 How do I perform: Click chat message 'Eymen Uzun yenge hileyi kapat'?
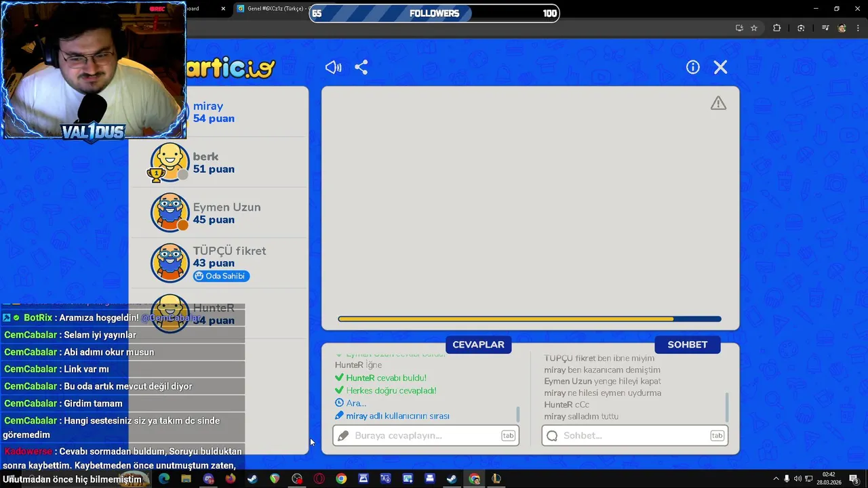tap(602, 381)
